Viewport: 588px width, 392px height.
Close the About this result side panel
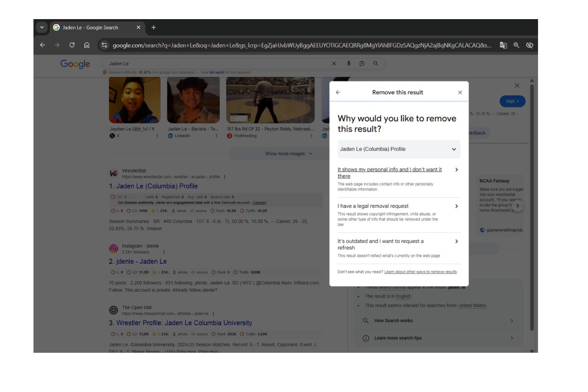pyautogui.click(x=517, y=86)
